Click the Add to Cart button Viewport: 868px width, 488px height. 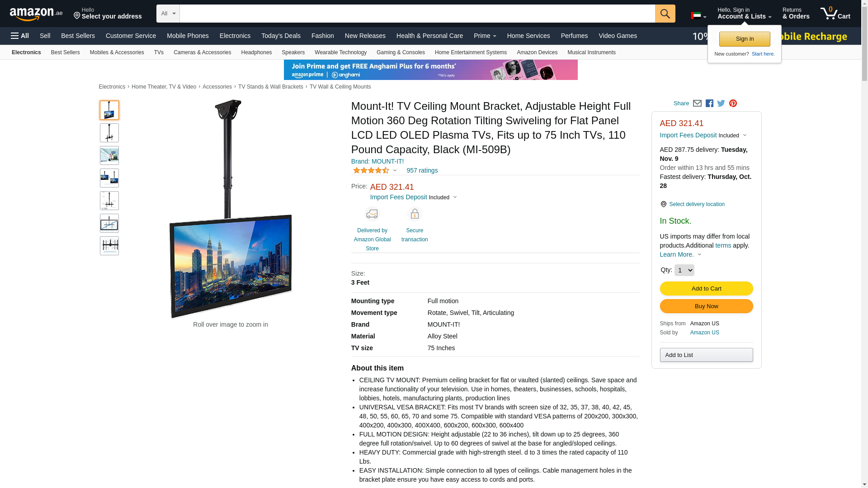click(706, 289)
